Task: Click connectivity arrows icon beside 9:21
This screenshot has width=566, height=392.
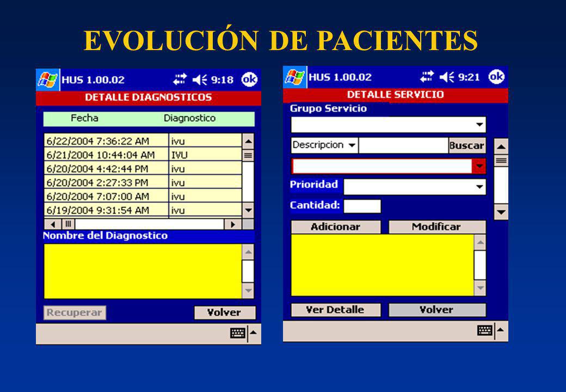Action: click(x=427, y=77)
